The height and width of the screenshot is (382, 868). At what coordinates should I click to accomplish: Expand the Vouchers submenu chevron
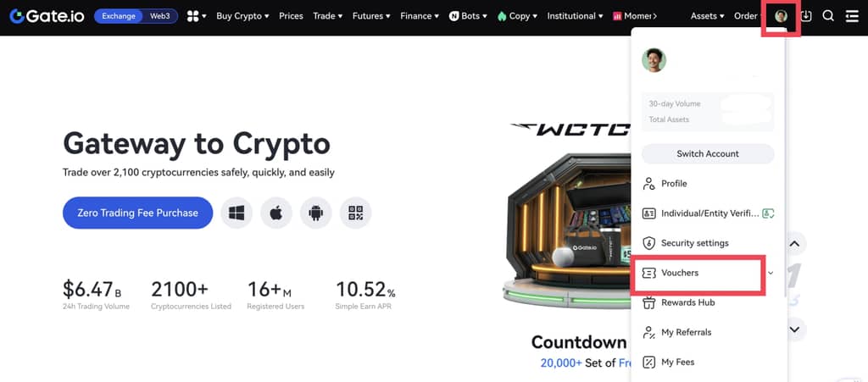[771, 273]
